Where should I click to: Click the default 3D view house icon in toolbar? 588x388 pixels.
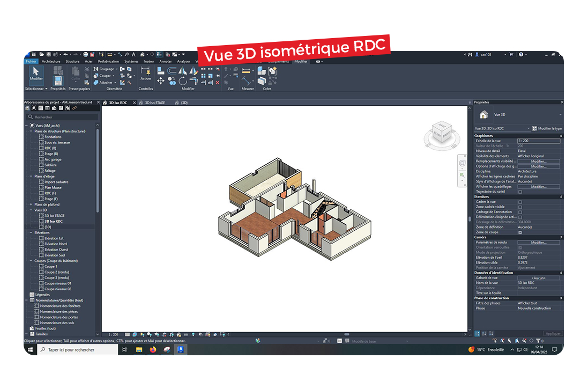pyautogui.click(x=143, y=54)
